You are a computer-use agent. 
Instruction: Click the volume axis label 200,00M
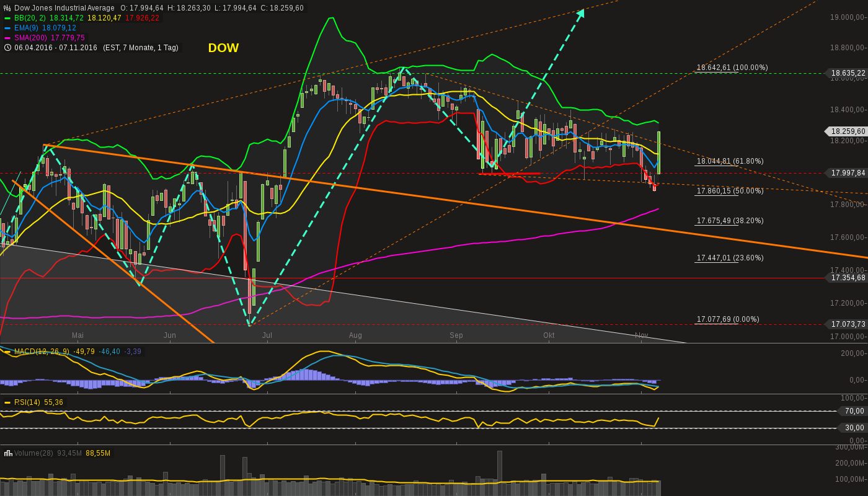tap(851, 463)
